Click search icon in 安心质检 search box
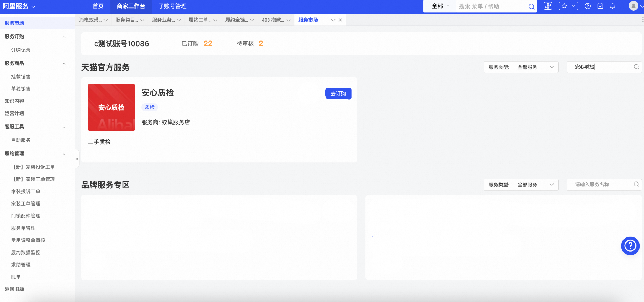 (x=636, y=67)
